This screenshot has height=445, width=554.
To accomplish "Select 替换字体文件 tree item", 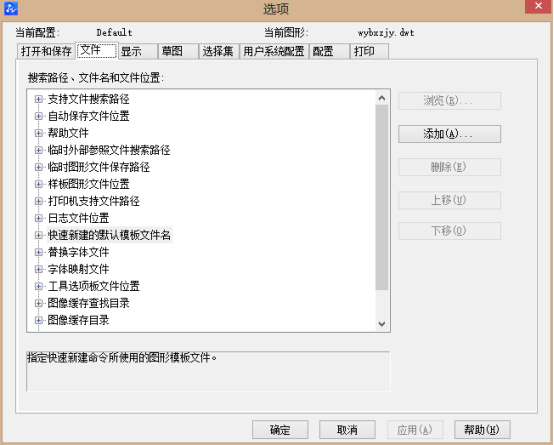I will tap(78, 252).
